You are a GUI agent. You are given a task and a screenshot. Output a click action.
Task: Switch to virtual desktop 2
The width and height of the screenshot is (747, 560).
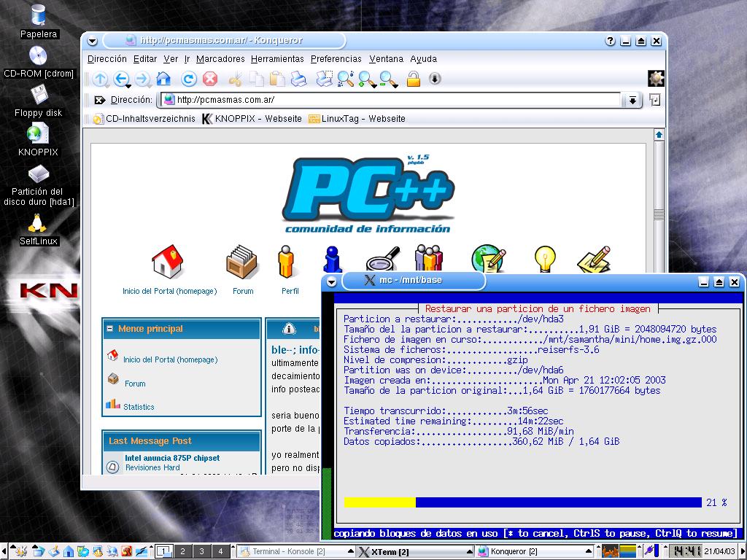(182, 551)
